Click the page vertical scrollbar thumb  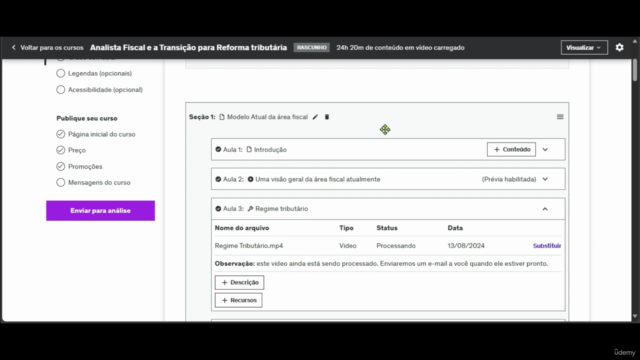click(635, 70)
